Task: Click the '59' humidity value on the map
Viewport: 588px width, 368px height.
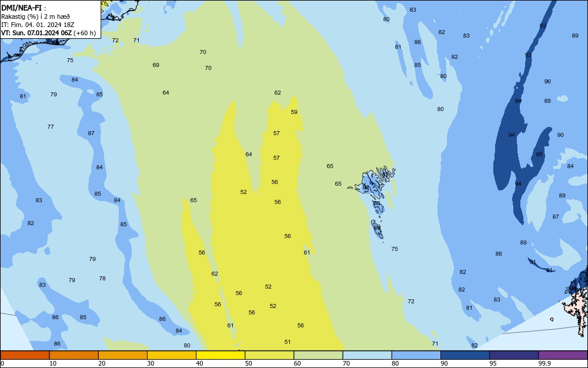Action: point(294,112)
